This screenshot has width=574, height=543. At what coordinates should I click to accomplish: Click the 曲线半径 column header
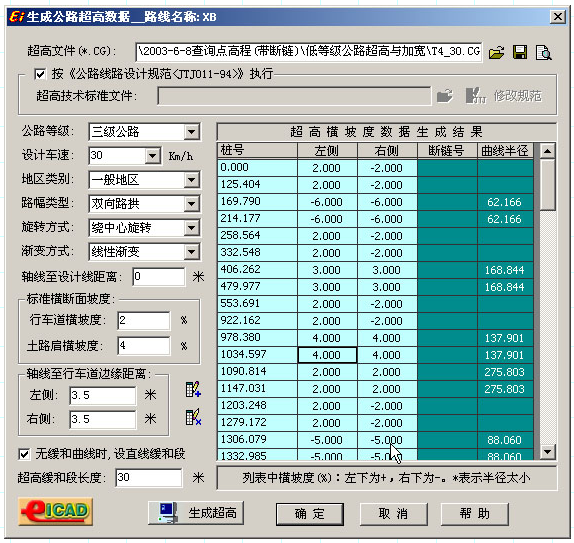tap(505, 150)
